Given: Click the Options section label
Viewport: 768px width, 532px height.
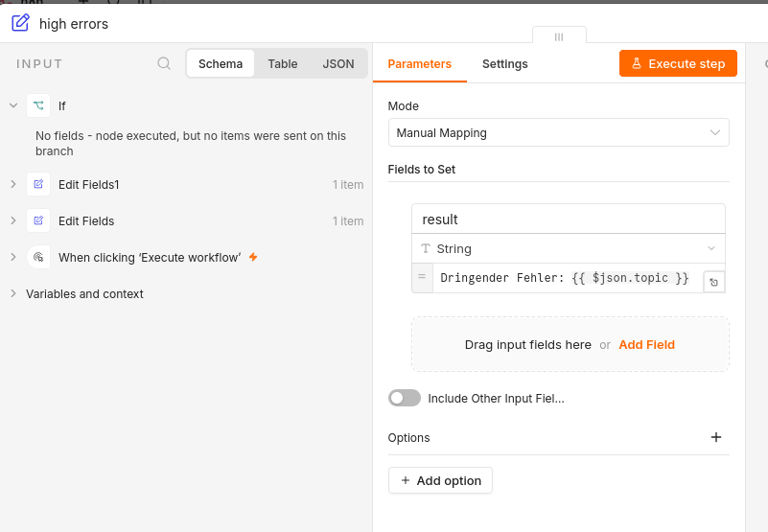Looking at the screenshot, I should point(408,437).
